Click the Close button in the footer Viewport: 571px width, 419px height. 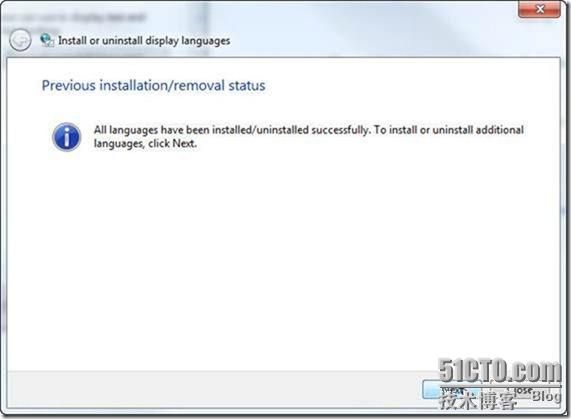click(x=523, y=390)
